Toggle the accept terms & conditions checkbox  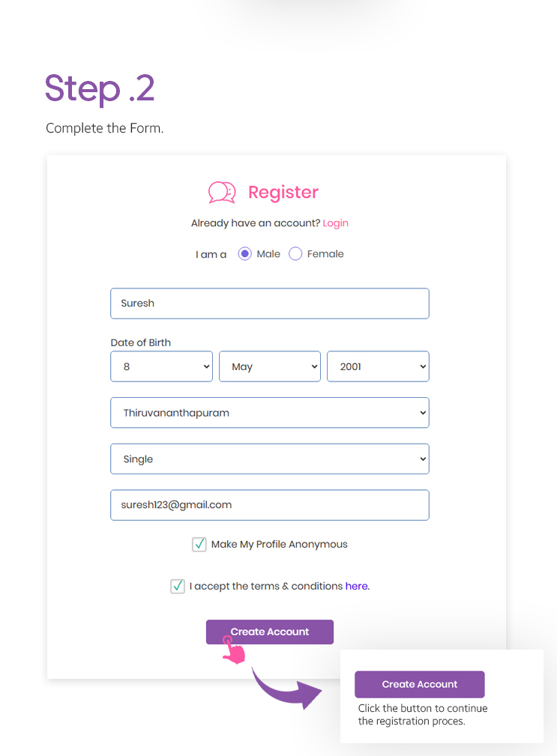pos(178,587)
